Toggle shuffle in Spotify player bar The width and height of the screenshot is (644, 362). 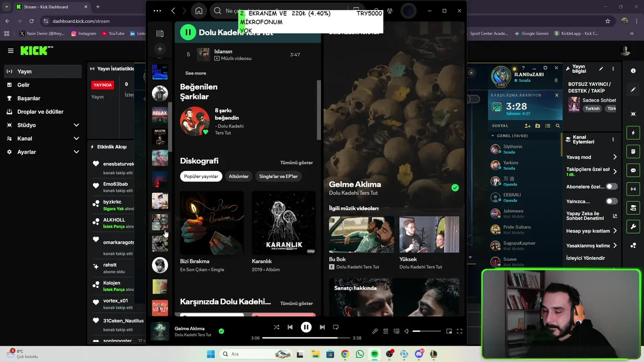(x=276, y=327)
